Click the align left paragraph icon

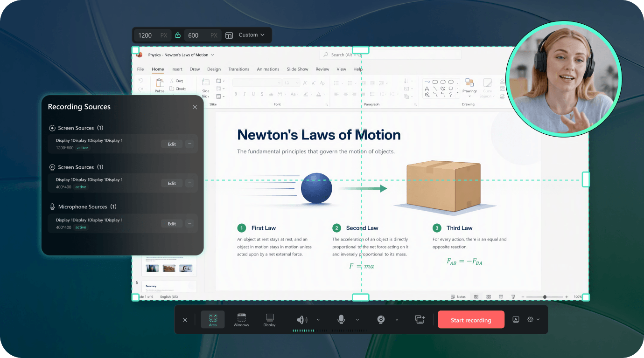336,94
